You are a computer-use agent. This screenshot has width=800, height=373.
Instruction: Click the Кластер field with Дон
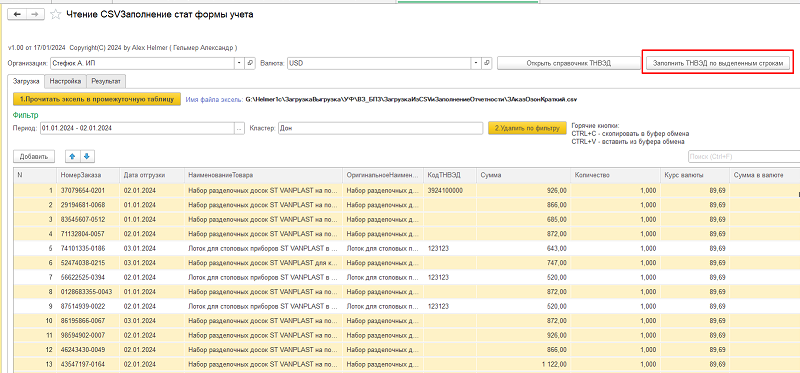380,129
